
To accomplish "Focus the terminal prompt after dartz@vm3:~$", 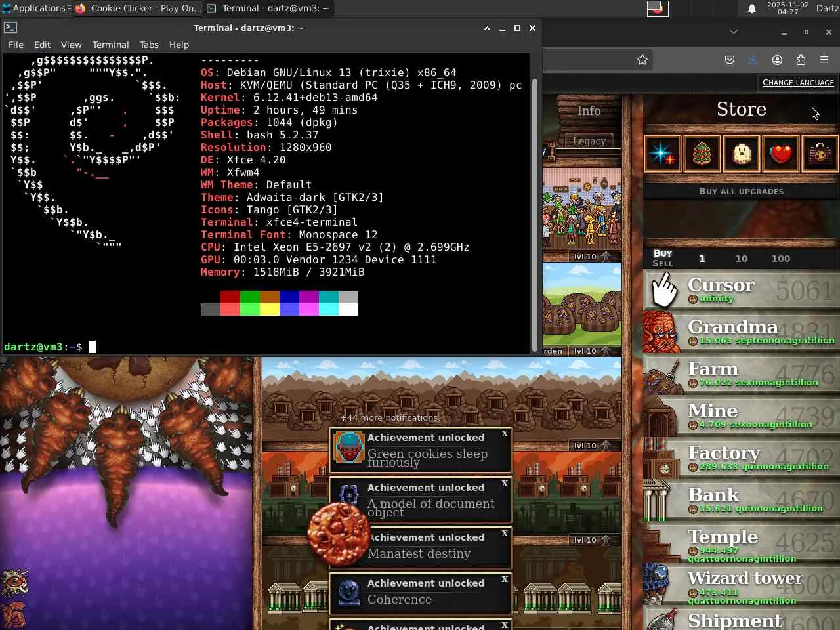I will point(93,346).
